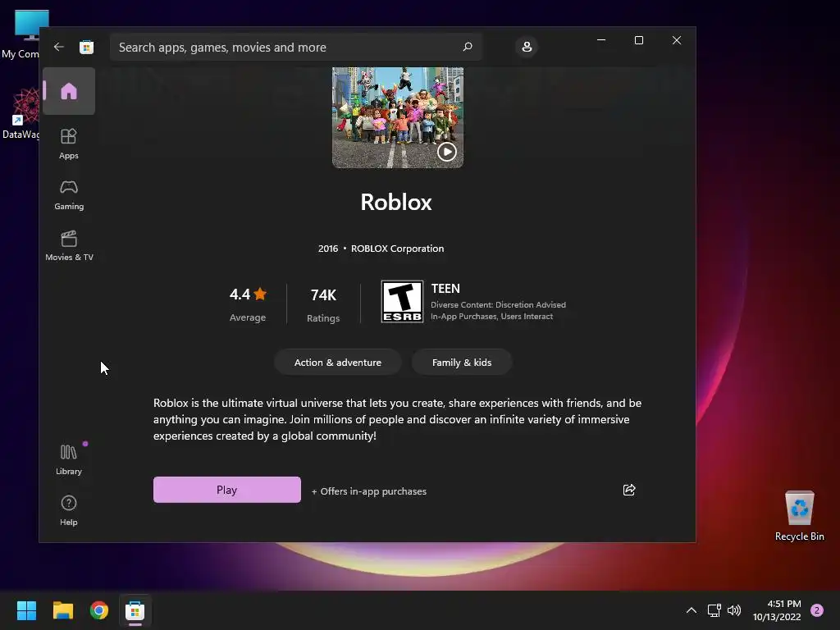Open the Library in sidebar
This screenshot has height=630, width=840.
[69, 459]
